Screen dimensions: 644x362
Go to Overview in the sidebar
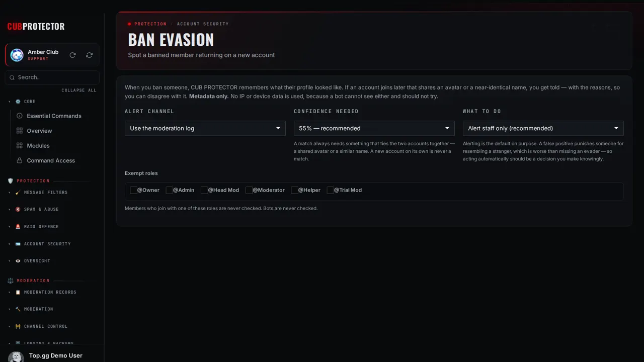coord(39,131)
